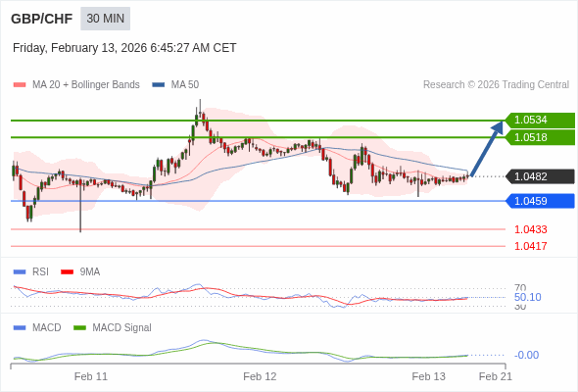Click the MACD legend label

pos(47,328)
